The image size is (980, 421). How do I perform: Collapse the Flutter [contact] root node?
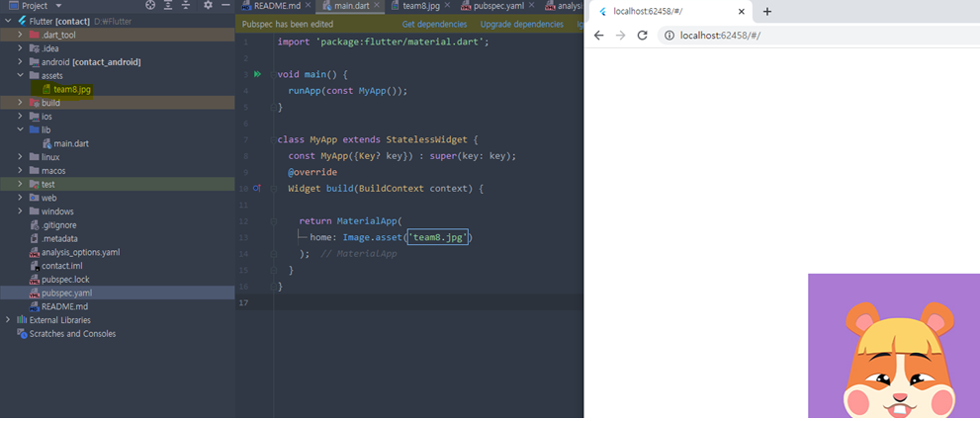(x=8, y=21)
